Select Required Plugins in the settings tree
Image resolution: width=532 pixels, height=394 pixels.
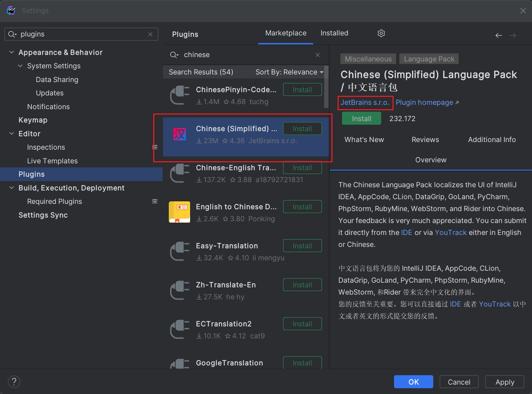[x=55, y=201]
